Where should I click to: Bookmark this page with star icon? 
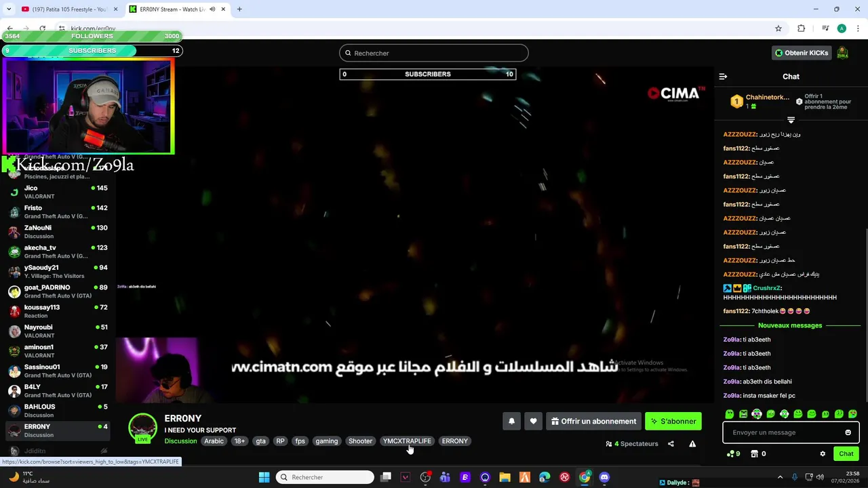coord(778,28)
